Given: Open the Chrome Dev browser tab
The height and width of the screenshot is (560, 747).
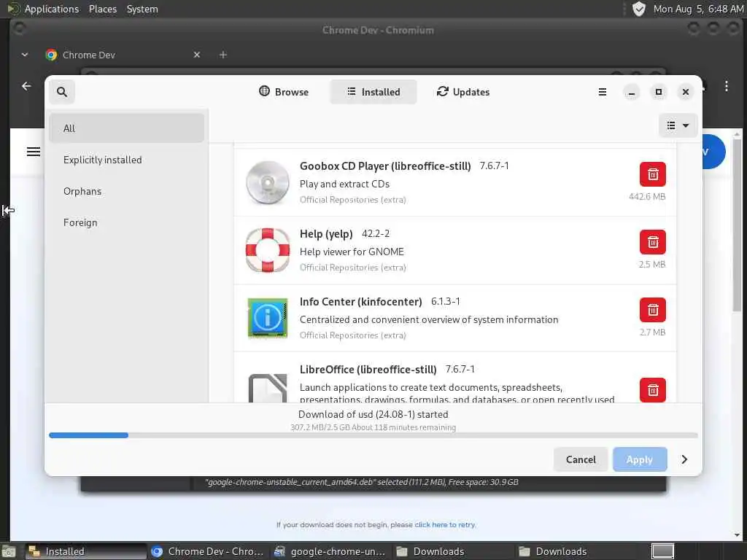Looking at the screenshot, I should [x=119, y=55].
